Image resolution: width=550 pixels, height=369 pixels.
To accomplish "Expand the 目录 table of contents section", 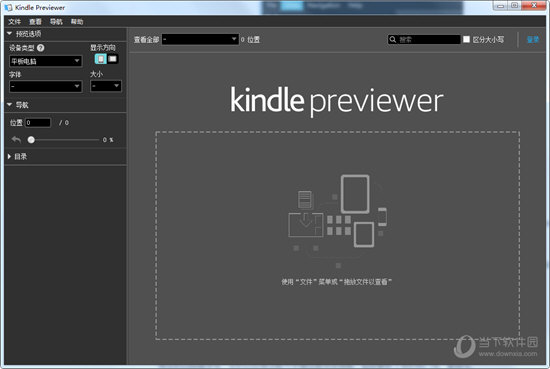I will pyautogui.click(x=9, y=156).
